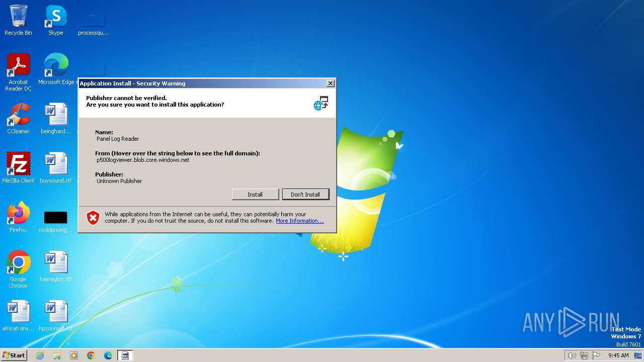Open the Recycle Bin desktop icon

pyautogui.click(x=18, y=20)
